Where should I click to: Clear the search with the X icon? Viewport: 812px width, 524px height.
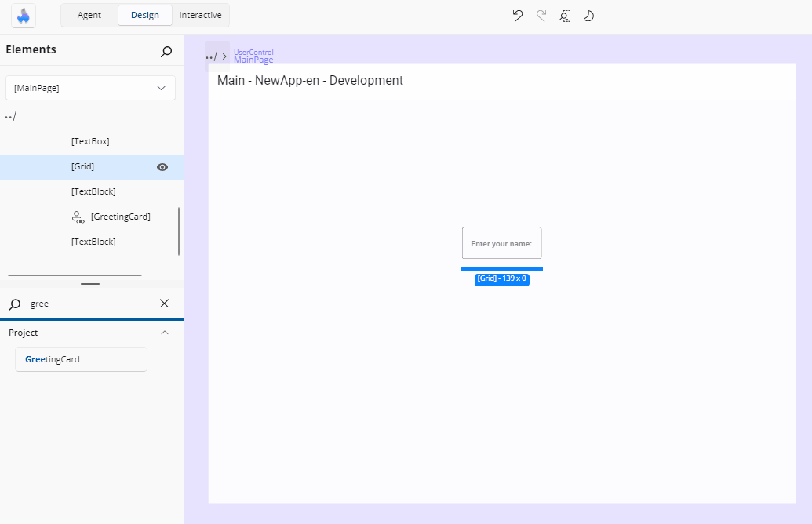(164, 304)
